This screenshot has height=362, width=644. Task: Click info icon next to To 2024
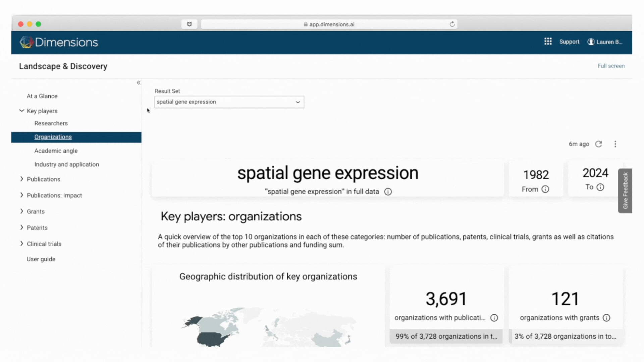[600, 187]
